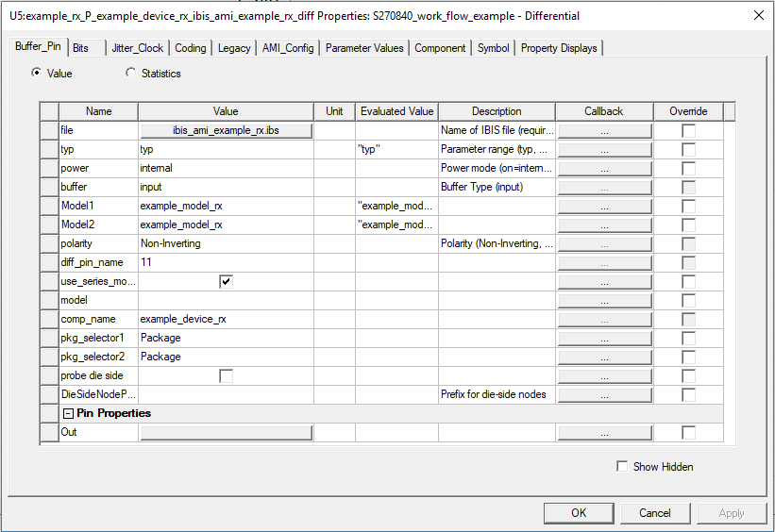Open the pkg_selector1 Package value cell
Viewport: 775px width, 532px height.
225,338
